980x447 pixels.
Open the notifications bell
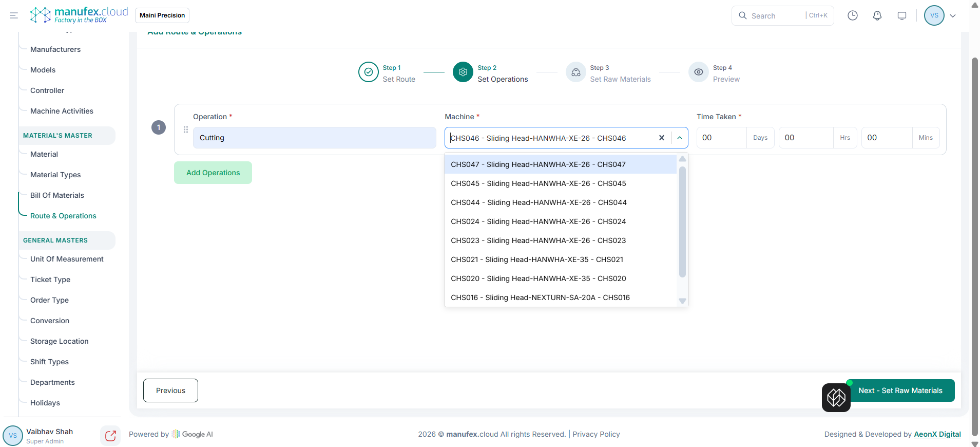[877, 15]
